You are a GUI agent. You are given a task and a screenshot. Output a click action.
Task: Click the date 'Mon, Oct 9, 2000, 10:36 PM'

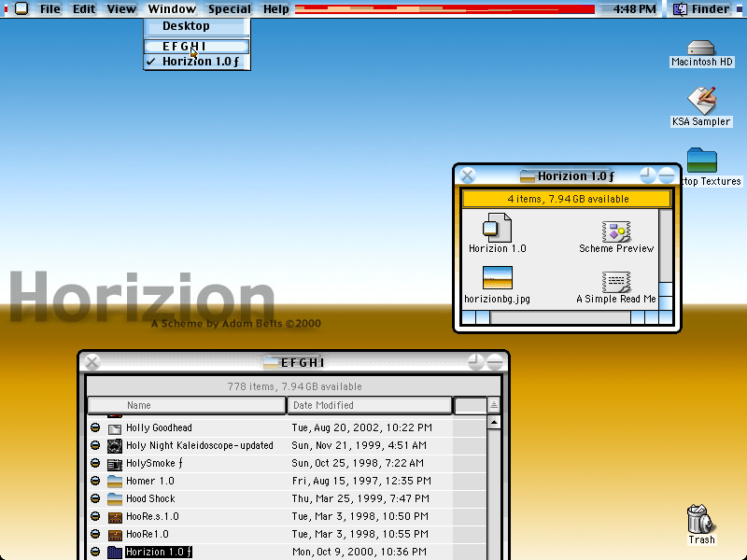[359, 552]
